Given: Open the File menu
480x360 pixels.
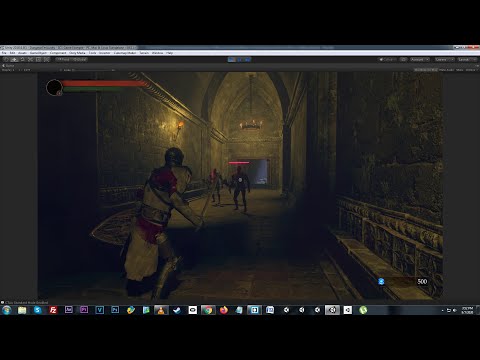Looking at the screenshot, I should [x=4, y=53].
